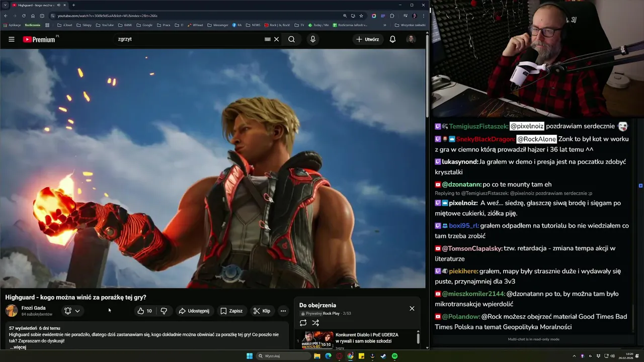Open the Praca bookmarks folder
644x362 pixels.
point(164,25)
